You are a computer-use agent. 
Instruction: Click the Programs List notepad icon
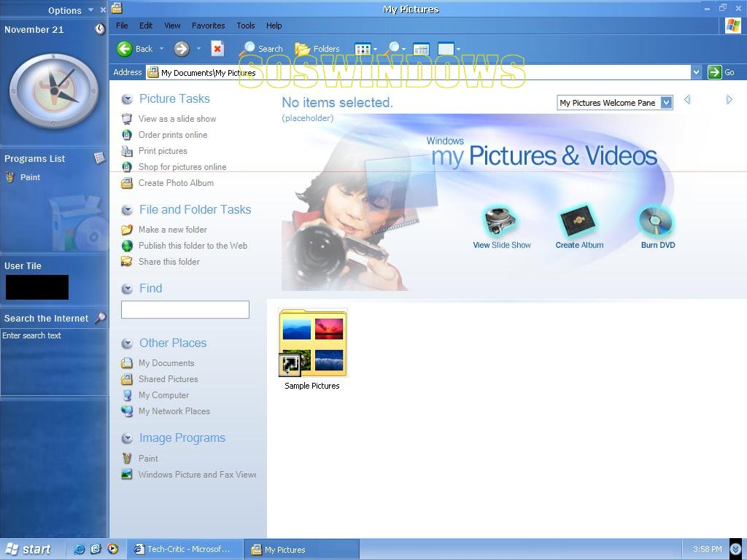(x=99, y=157)
